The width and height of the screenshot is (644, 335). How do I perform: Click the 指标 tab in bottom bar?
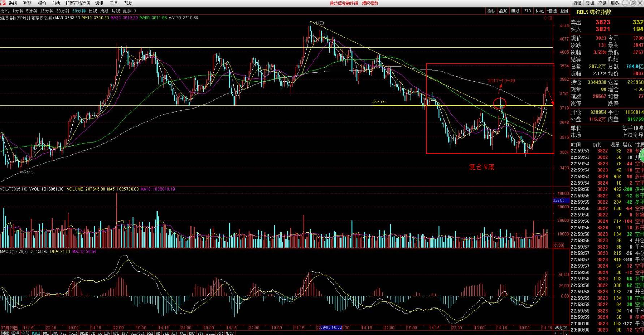(5, 333)
